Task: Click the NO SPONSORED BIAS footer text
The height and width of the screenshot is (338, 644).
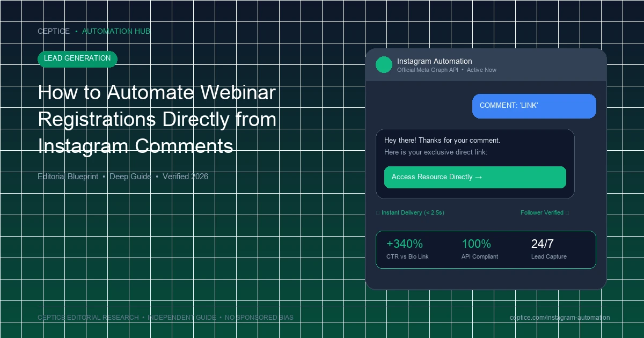Action: [x=259, y=318]
